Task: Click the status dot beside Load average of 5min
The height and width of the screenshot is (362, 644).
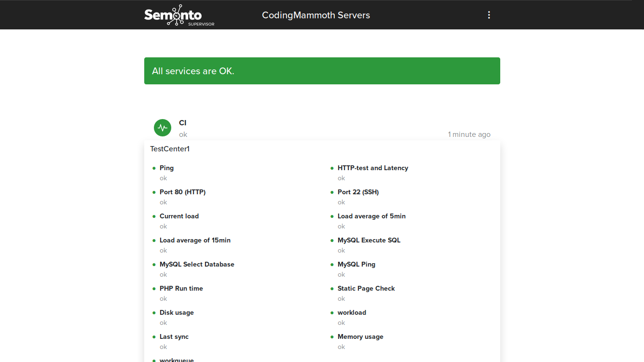Action: tap(332, 216)
